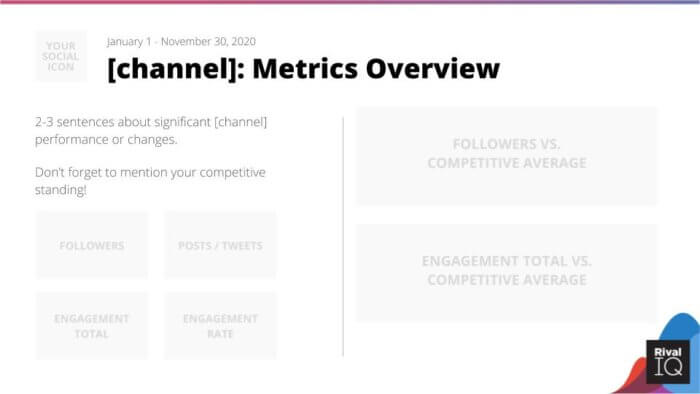700x394 pixels.
Task: Click the '2-3 sentences about significant' paragraph
Action: tap(151, 130)
